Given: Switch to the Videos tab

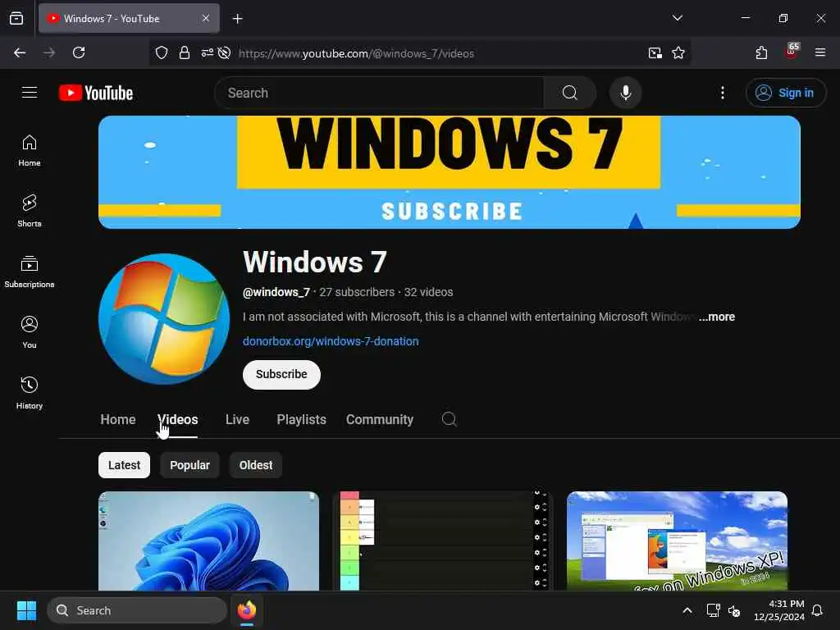Looking at the screenshot, I should click(177, 419).
